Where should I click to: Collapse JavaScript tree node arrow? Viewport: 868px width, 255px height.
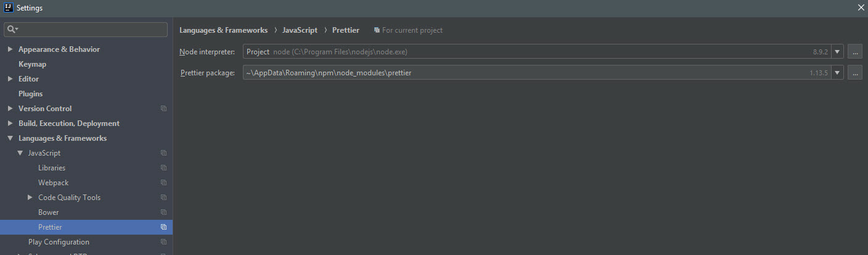click(20, 153)
